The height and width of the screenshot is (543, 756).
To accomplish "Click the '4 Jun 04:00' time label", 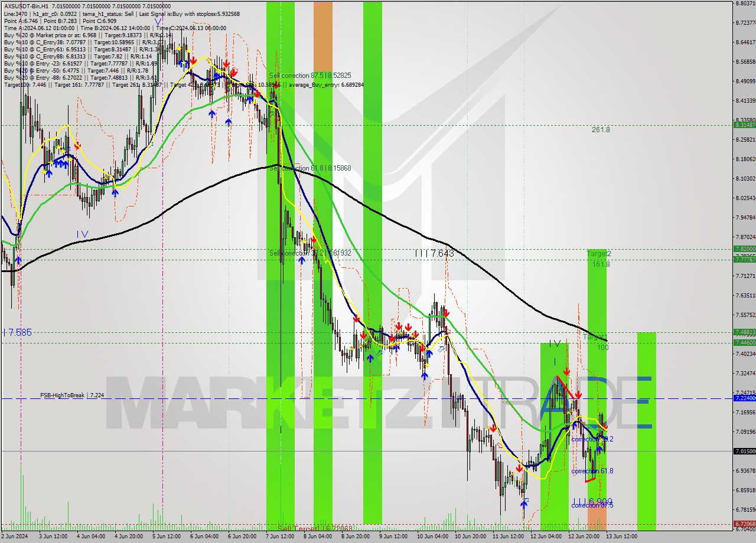I will tap(90, 537).
